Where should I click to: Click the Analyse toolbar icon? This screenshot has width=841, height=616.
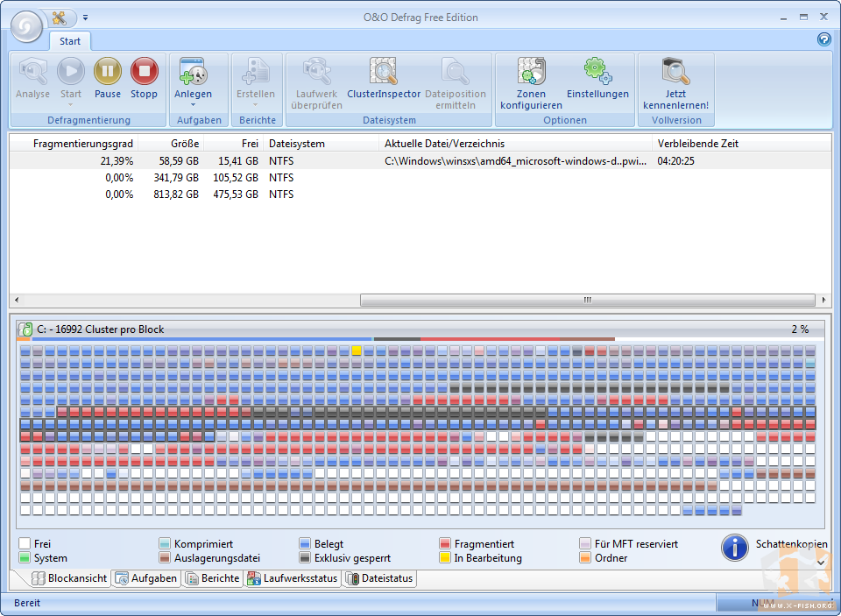click(x=32, y=71)
